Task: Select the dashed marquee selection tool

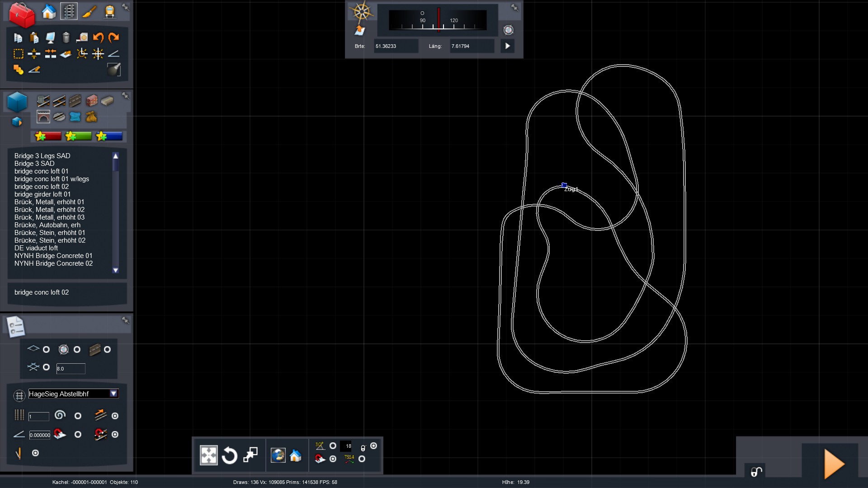Action: click(18, 54)
